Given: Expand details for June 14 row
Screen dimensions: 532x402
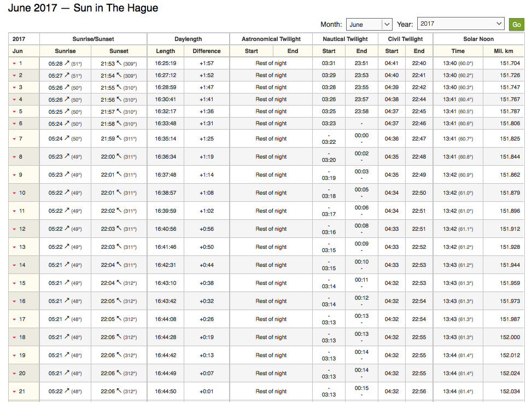Looking at the screenshot, I should [x=14, y=265].
